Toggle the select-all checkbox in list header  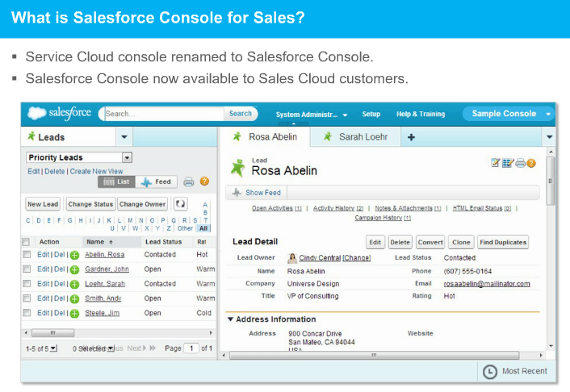26,242
